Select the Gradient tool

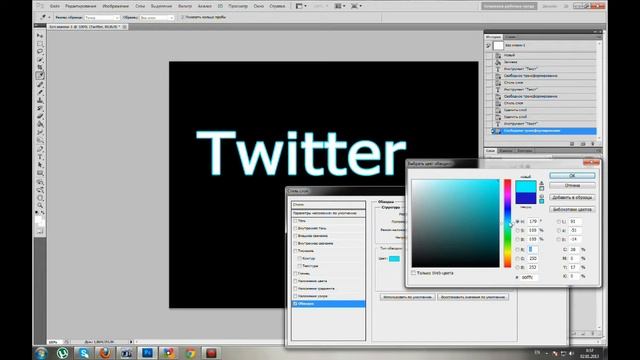pyautogui.click(x=40, y=124)
